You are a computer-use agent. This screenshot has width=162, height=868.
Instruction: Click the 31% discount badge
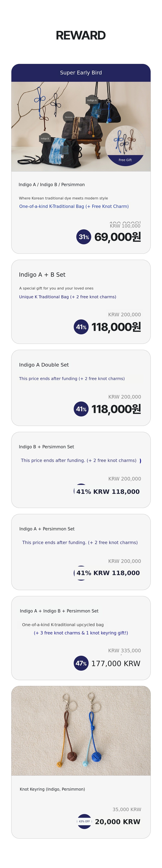coord(84,237)
